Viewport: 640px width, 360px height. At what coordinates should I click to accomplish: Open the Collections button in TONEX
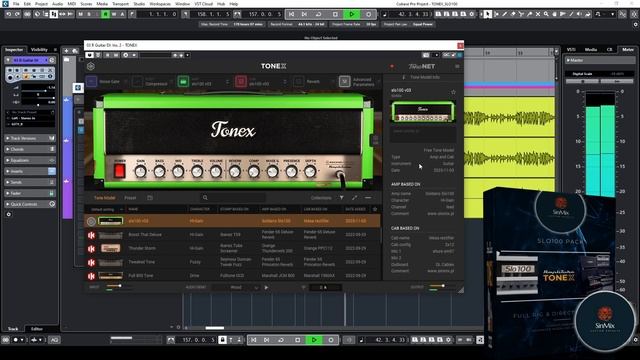[321, 198]
